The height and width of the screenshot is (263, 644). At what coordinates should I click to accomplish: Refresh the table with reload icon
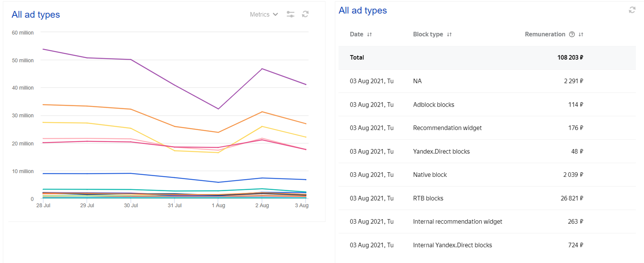tap(632, 10)
